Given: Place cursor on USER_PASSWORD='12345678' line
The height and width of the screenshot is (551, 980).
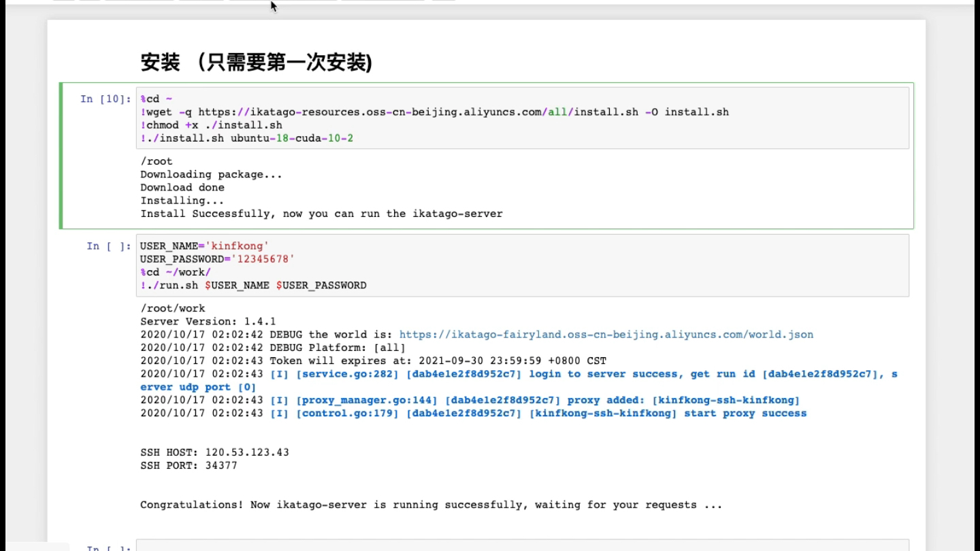Looking at the screenshot, I should click(x=218, y=259).
